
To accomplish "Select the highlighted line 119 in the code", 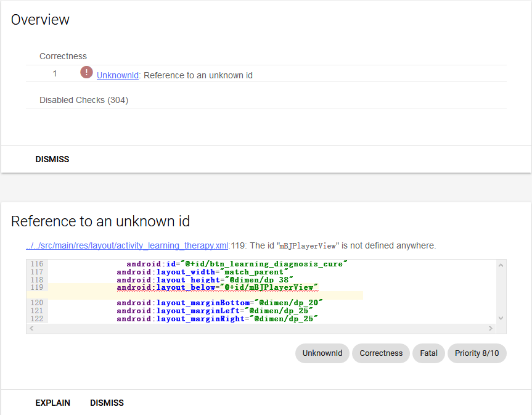I will pos(216,287).
